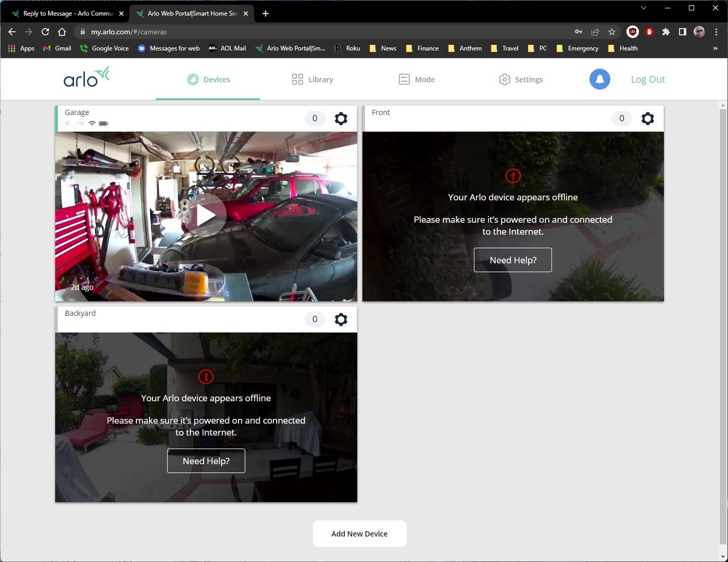Open Arlo Web Portal bookmark
The height and width of the screenshot is (562, 728).
[291, 48]
